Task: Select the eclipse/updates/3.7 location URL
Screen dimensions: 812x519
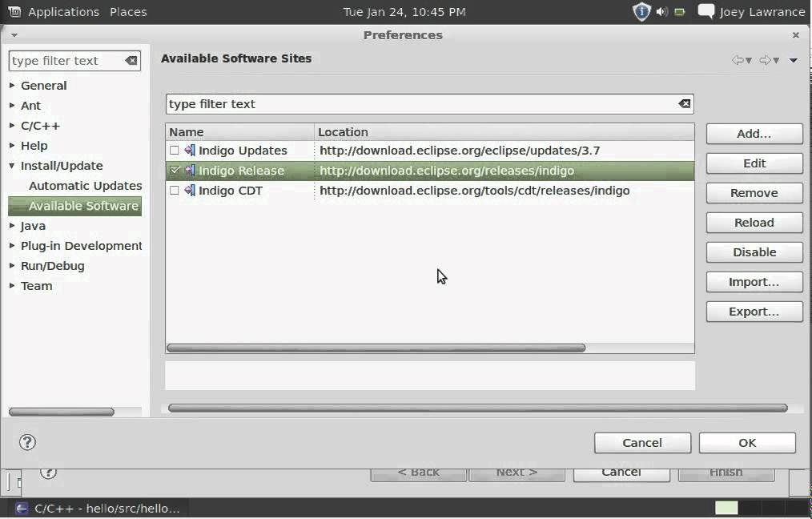Action: pos(460,151)
